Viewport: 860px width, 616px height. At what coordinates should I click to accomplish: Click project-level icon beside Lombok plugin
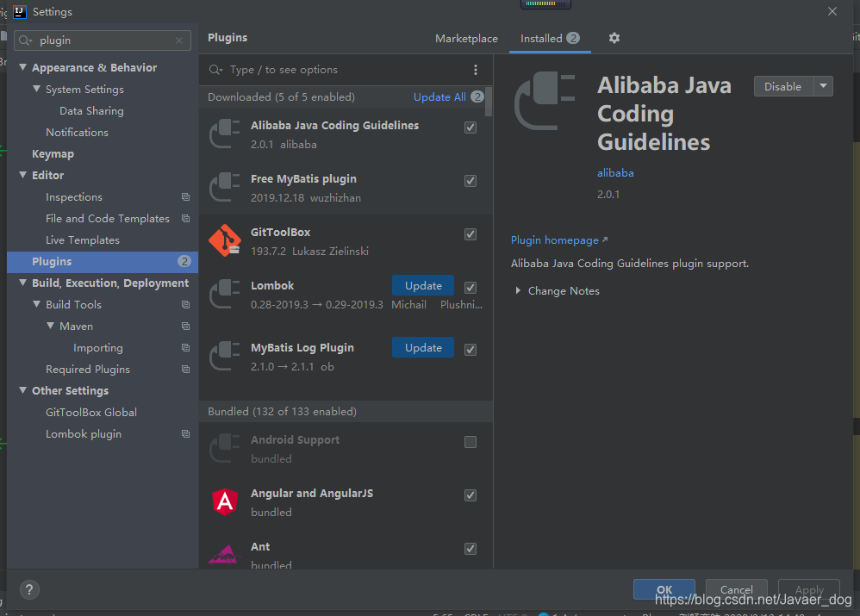tap(185, 434)
